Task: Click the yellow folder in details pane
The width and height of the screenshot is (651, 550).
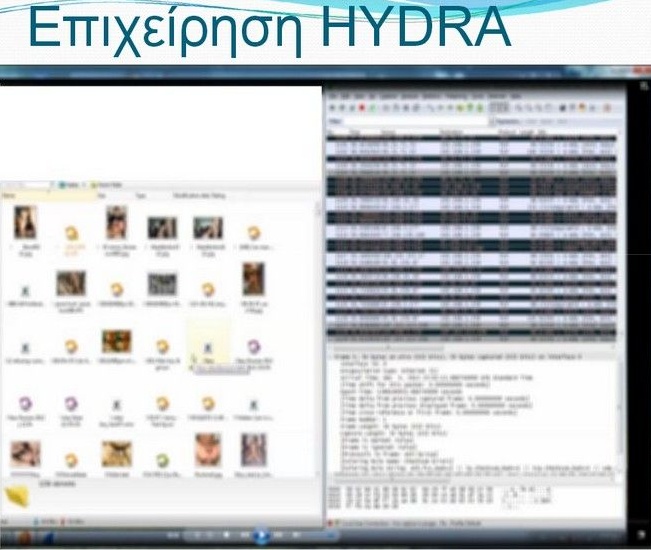Action: click(x=17, y=497)
